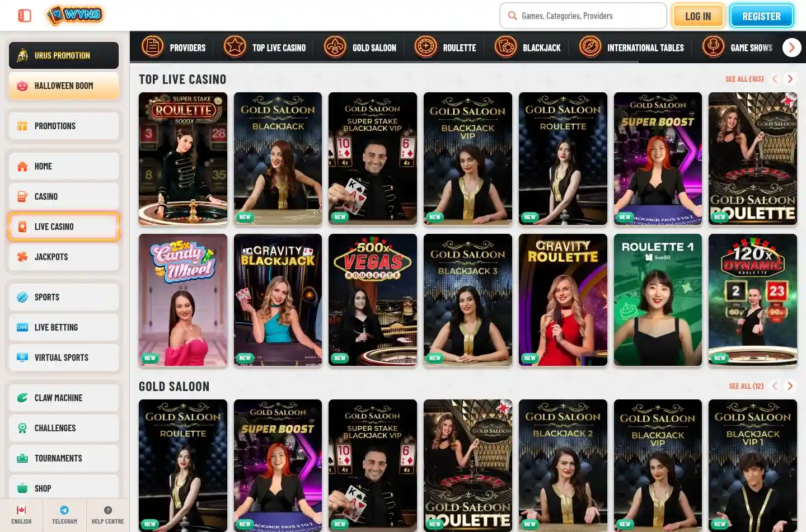Screen dimensions: 806x532
Task: Click the Telegram icon at the bottom
Action: coord(64,510)
